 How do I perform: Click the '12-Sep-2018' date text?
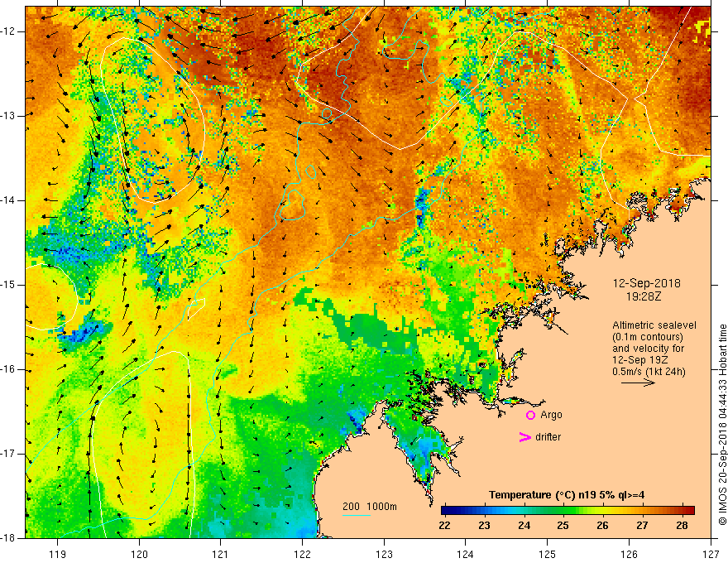pos(647,283)
